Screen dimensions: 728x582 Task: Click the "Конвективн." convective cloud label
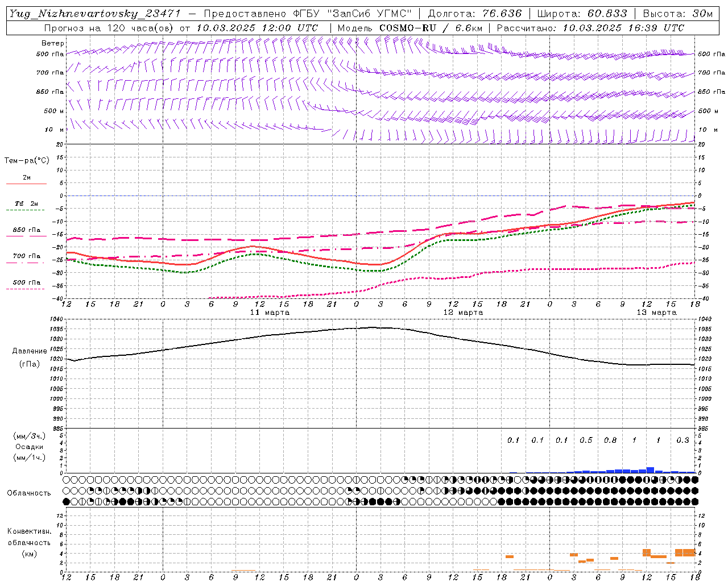click(x=29, y=531)
